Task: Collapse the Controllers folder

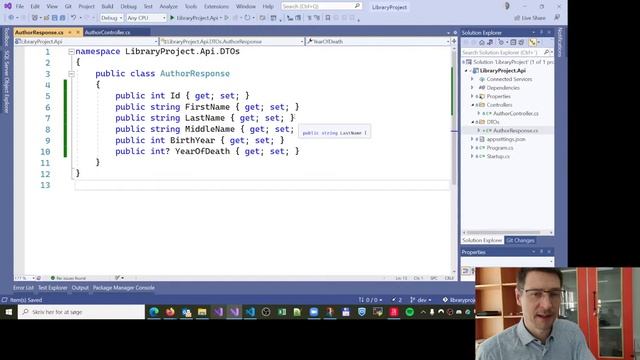Action: [473, 105]
